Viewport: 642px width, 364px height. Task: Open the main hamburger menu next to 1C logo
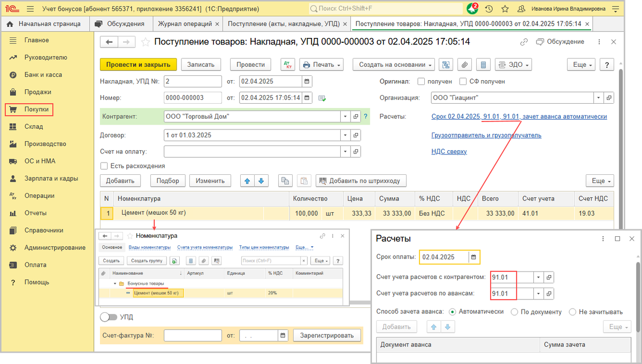pos(30,9)
